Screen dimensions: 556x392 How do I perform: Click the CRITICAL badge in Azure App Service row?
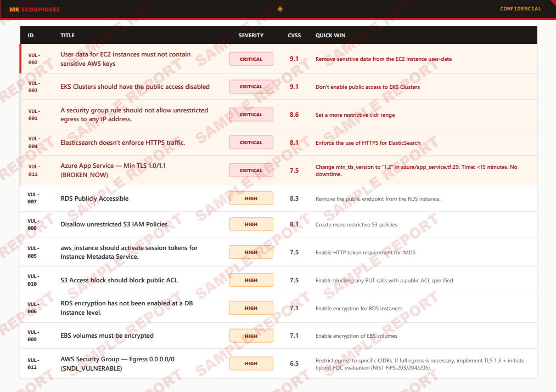(x=251, y=171)
